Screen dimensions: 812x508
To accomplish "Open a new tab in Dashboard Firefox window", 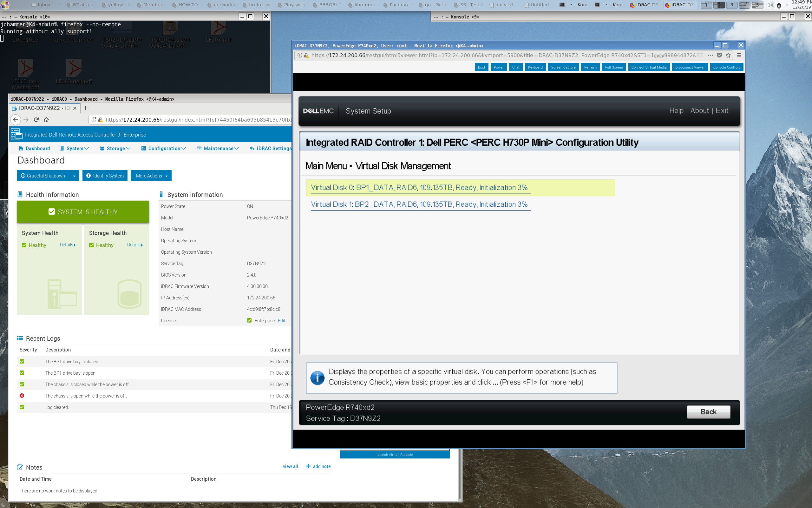I will coord(86,108).
